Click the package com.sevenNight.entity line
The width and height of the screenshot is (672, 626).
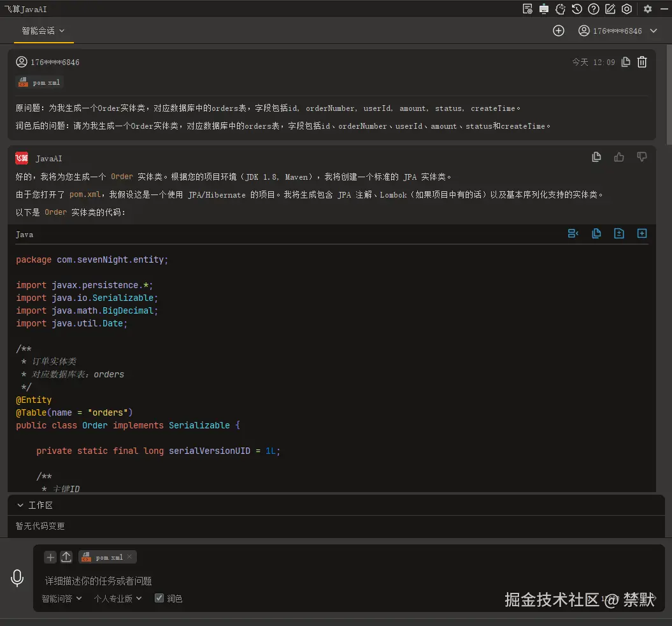tap(92, 259)
